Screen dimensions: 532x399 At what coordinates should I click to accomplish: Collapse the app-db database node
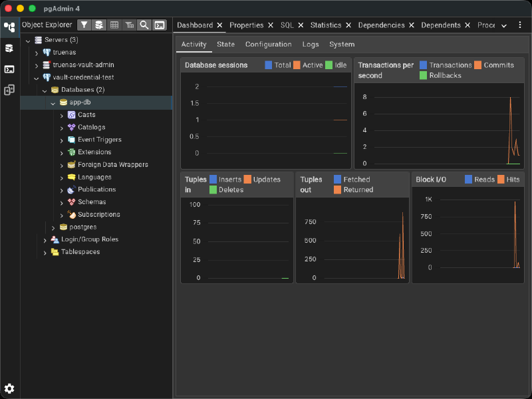(53, 103)
